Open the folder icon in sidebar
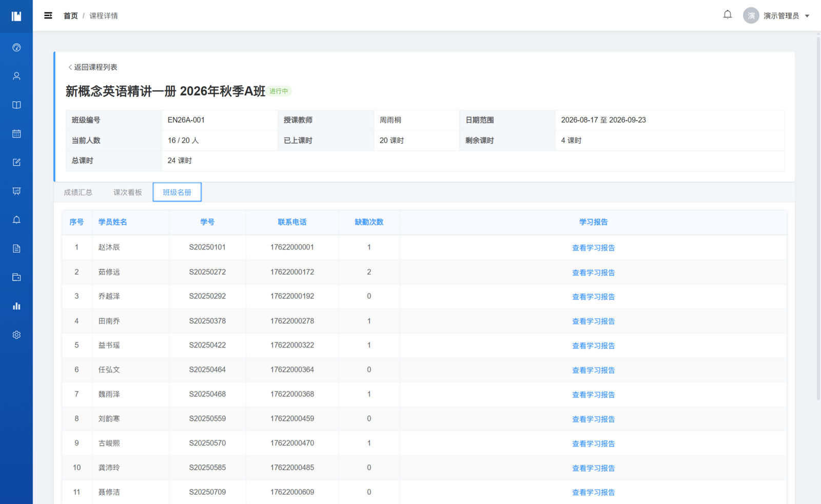The height and width of the screenshot is (504, 821). click(16, 278)
